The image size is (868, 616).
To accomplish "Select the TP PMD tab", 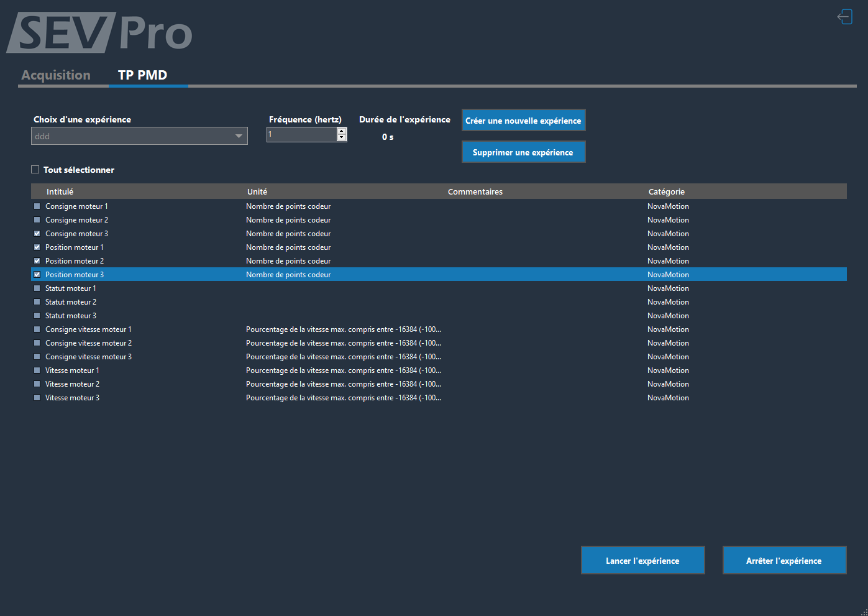I will click(x=143, y=75).
